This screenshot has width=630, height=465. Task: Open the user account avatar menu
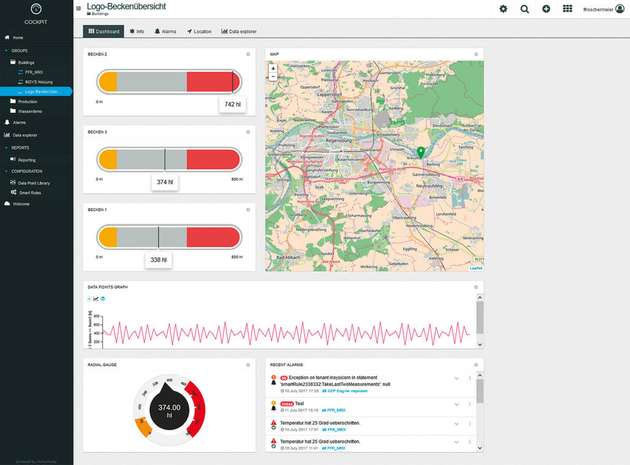(620, 9)
